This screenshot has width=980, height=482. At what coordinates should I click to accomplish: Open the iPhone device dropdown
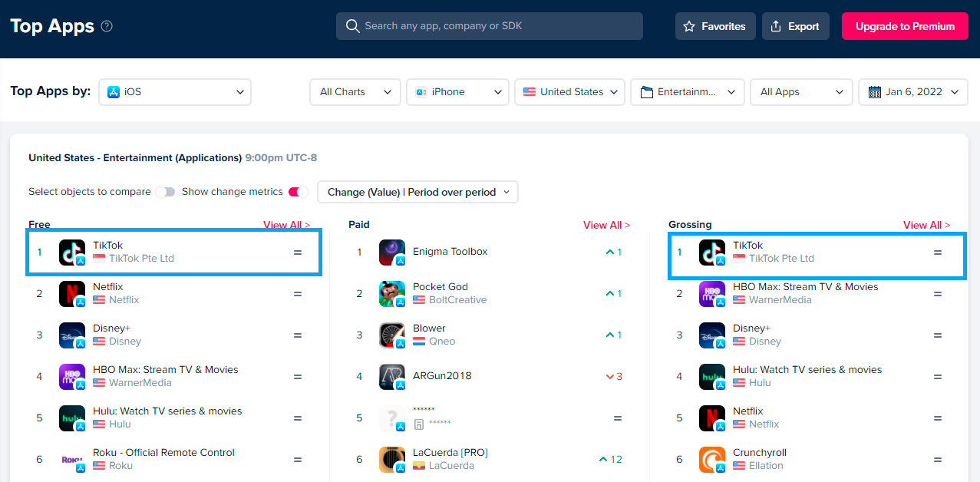458,92
